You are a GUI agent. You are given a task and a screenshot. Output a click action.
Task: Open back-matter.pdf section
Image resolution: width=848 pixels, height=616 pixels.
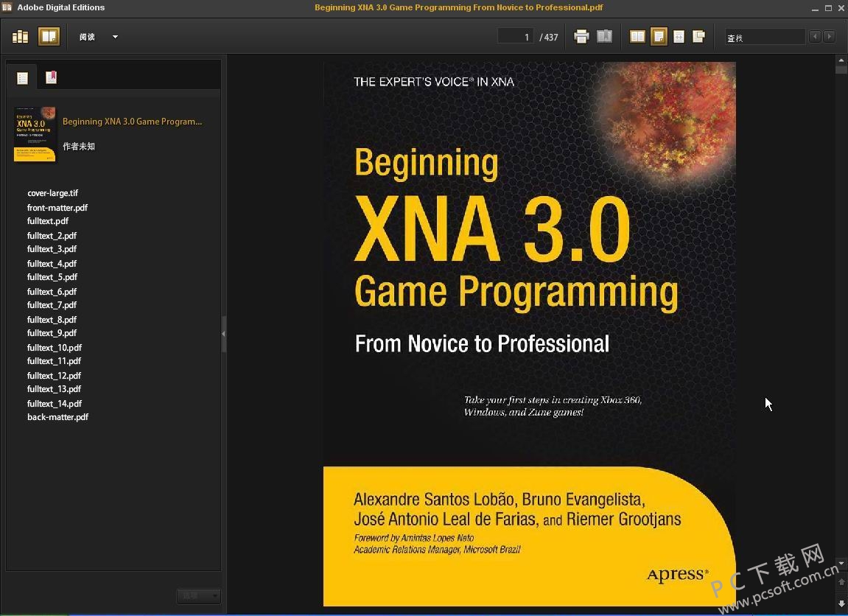(58, 418)
